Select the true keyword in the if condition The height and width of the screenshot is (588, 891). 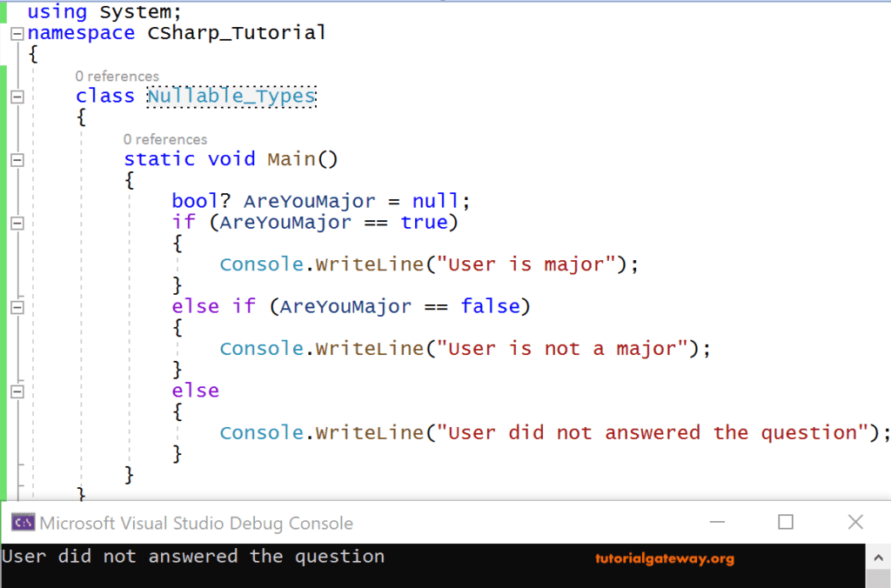424,222
